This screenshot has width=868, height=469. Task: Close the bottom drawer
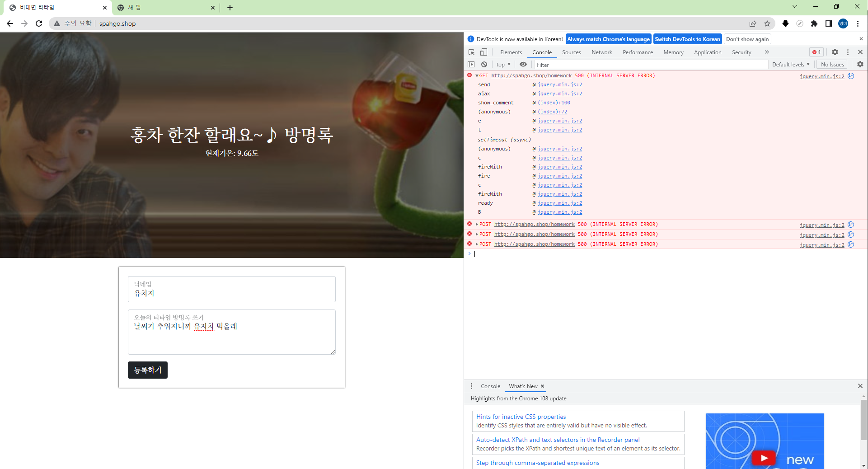pos(860,386)
